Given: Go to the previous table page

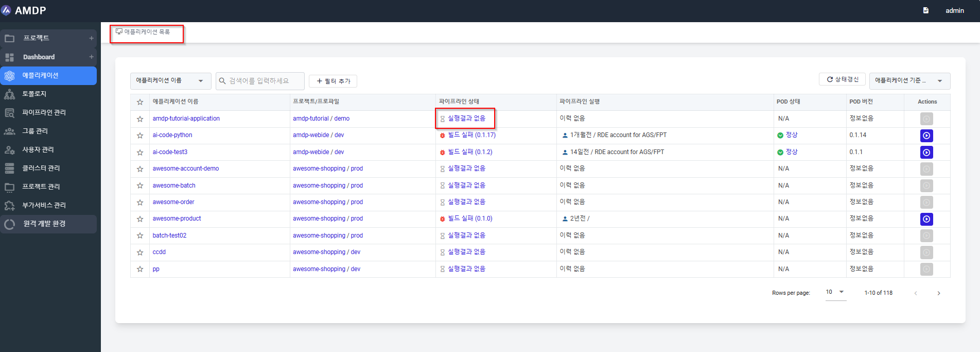Looking at the screenshot, I should tap(916, 293).
